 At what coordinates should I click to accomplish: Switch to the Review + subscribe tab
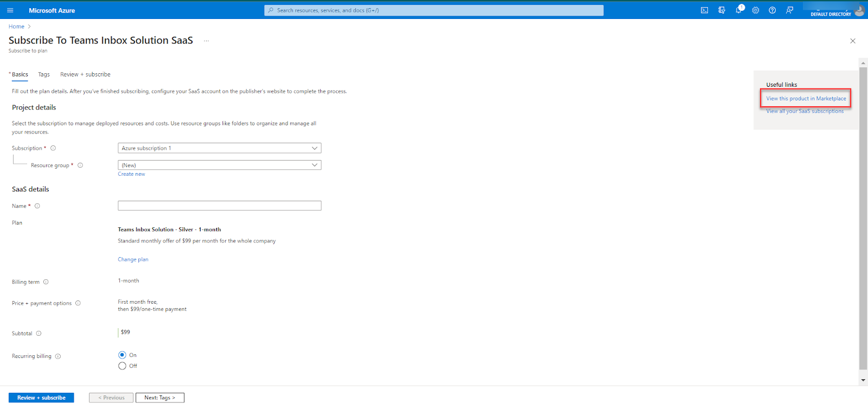tap(85, 74)
